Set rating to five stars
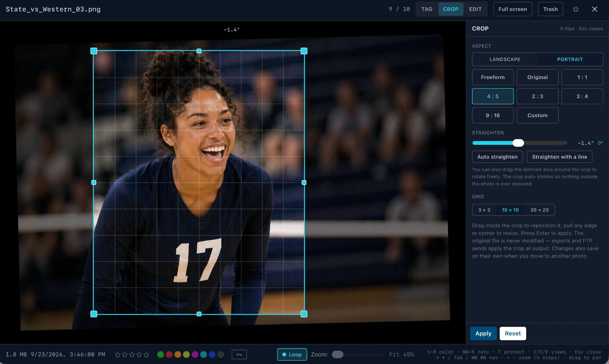 pyautogui.click(x=146, y=355)
